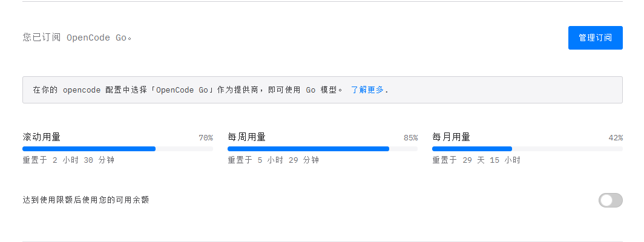Open the 了解更多 link
Viewport: 644px width, 242px height.
(367, 90)
